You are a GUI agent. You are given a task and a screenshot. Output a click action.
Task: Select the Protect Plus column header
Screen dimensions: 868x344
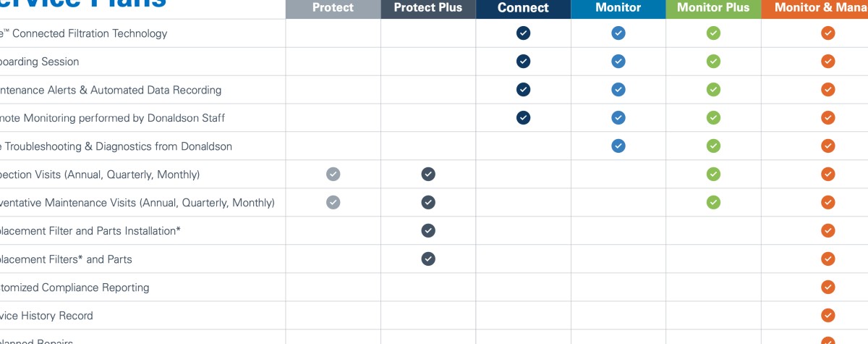point(428,8)
